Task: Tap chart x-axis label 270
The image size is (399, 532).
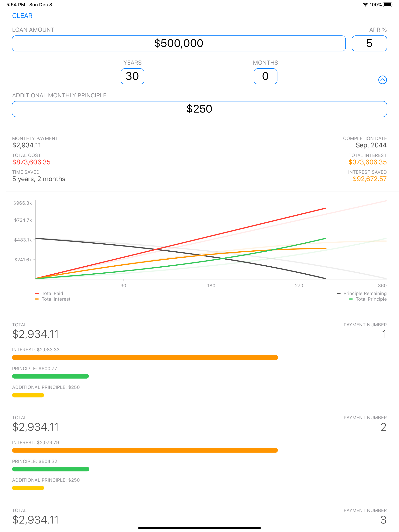Action: point(299,285)
